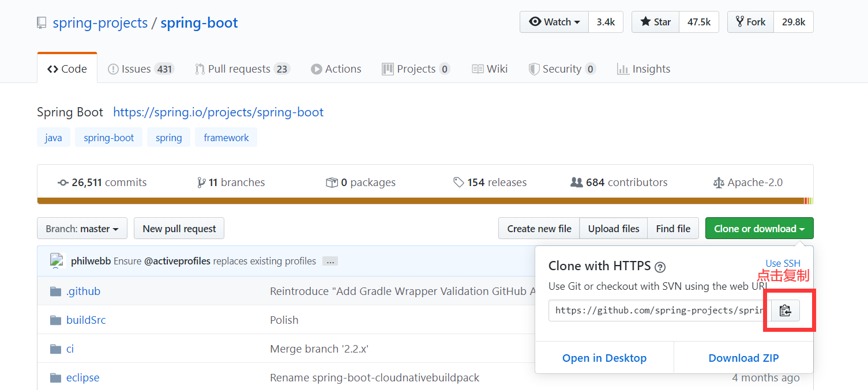
Task: Click the spring topic tag
Action: 168,138
